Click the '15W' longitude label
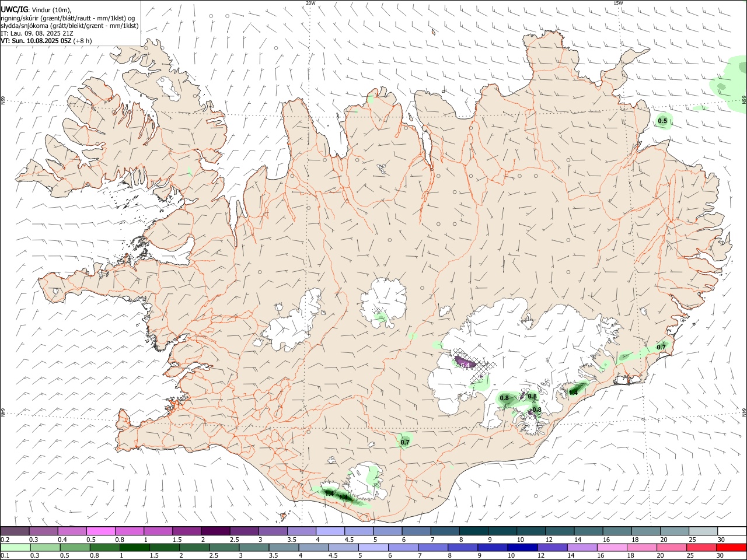 [618, 3]
